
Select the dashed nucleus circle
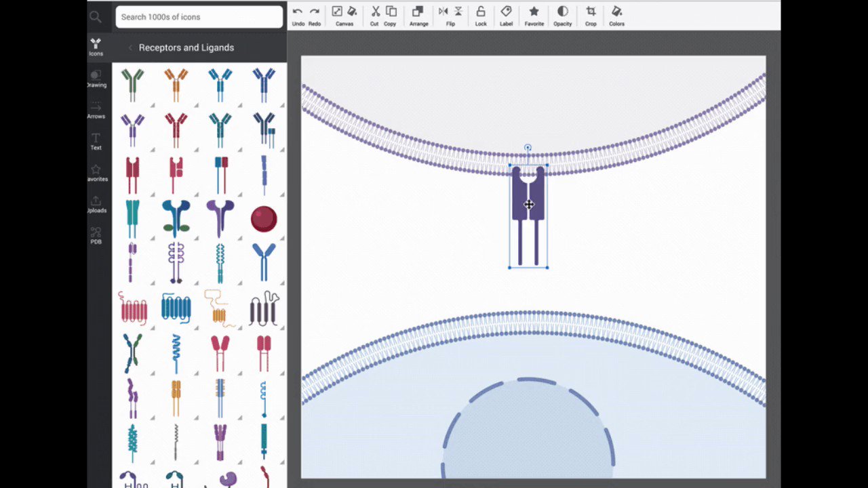click(x=528, y=428)
